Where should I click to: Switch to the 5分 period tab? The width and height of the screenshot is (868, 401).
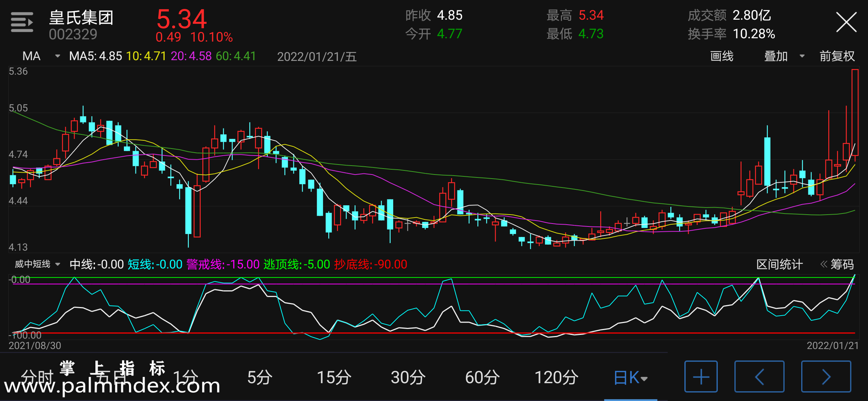(260, 378)
